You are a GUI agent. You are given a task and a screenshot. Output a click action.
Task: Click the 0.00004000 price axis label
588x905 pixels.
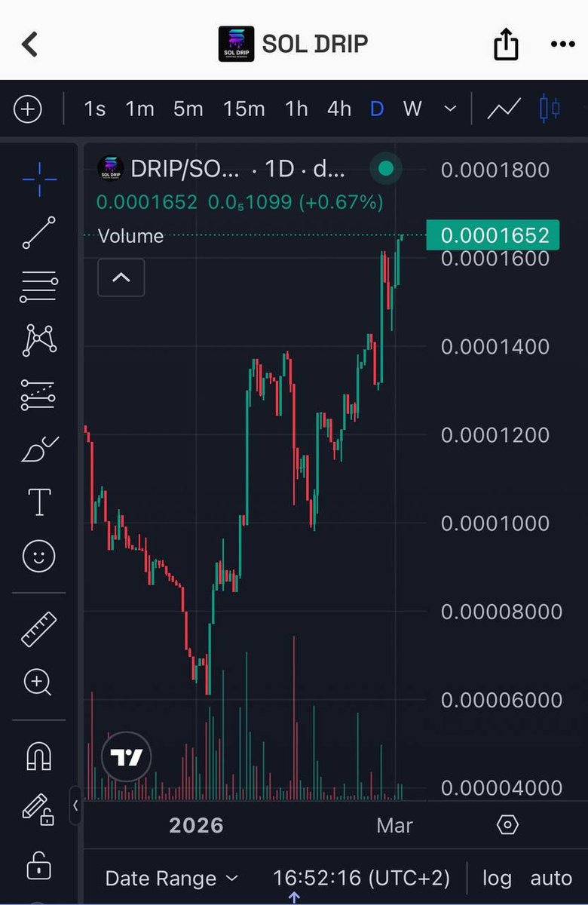[x=501, y=787]
